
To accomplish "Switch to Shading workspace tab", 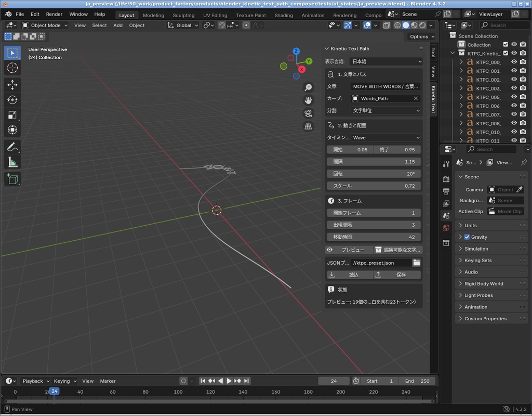I will 284,15.
